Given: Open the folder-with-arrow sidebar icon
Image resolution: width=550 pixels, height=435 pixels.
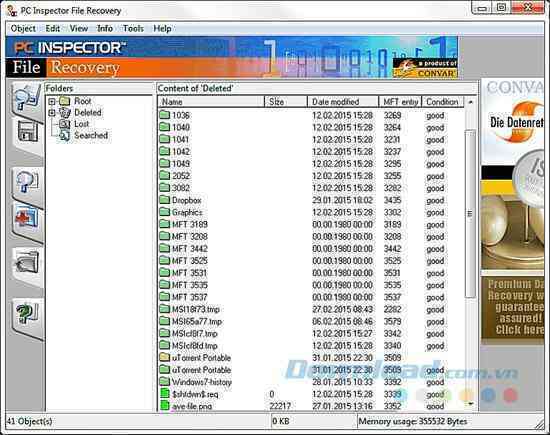Looking at the screenshot, I should pyautogui.click(x=27, y=262).
